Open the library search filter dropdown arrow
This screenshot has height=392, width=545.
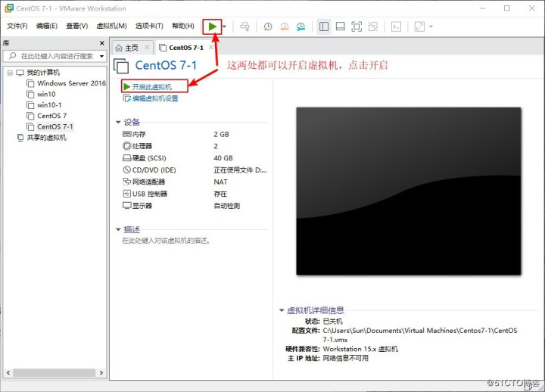102,56
